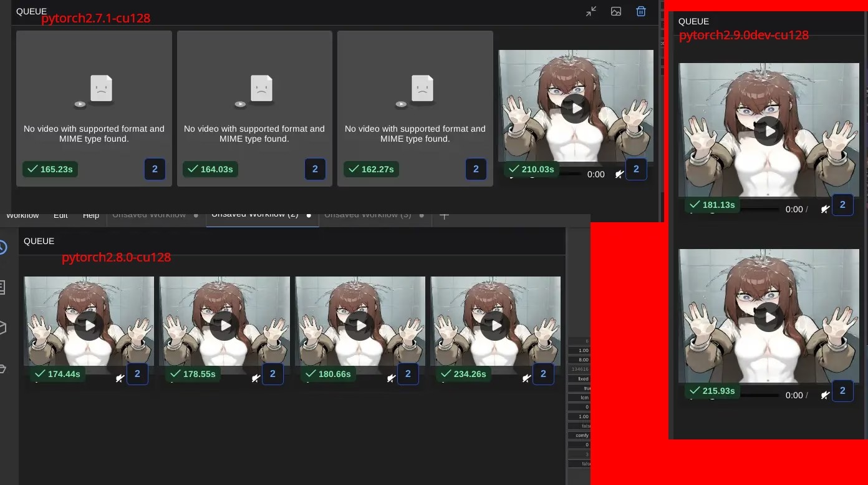Viewport: 868px width, 485px height.
Task: Click the 181.13s completed time badge
Action: (x=712, y=205)
